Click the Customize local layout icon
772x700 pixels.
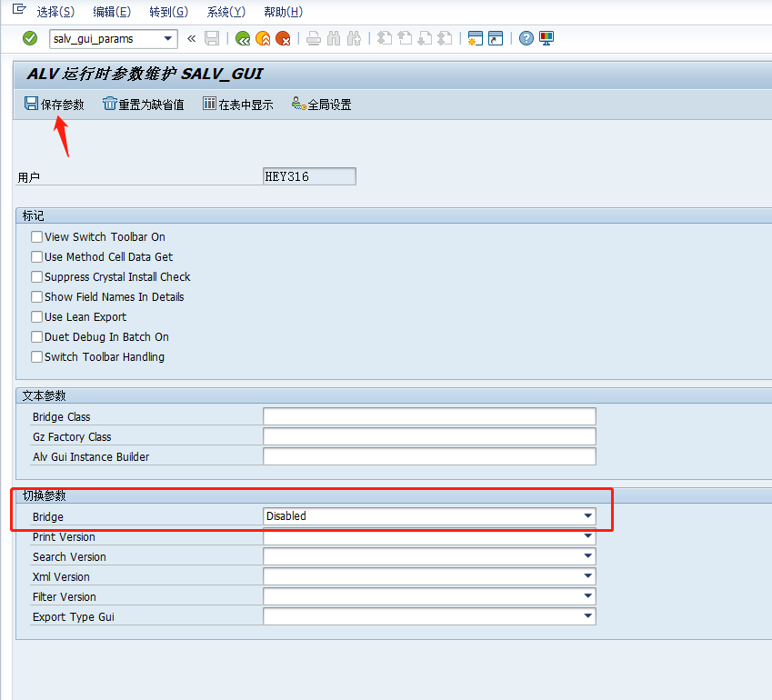click(545, 38)
